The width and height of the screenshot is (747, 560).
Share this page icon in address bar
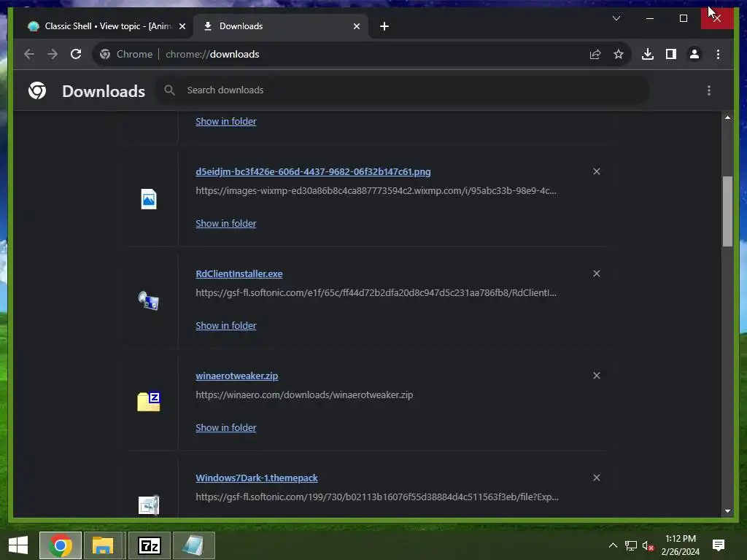[x=595, y=54]
